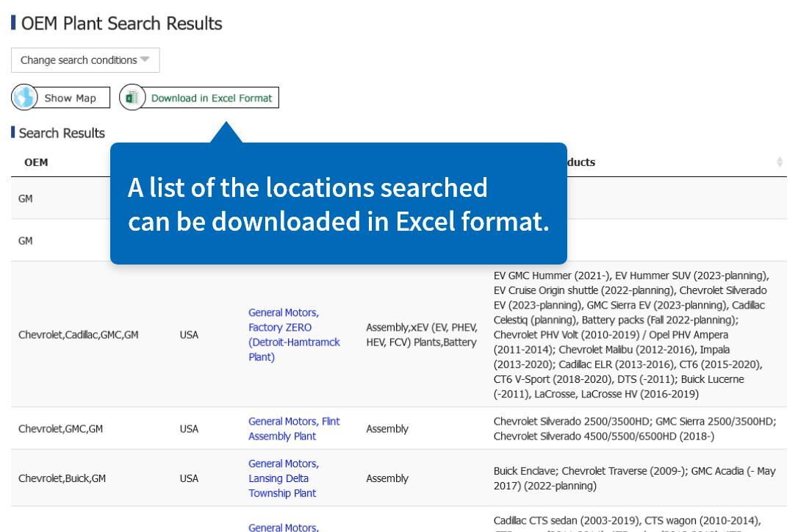Select Chevrolet,GMC,GM cell

(x=60, y=428)
